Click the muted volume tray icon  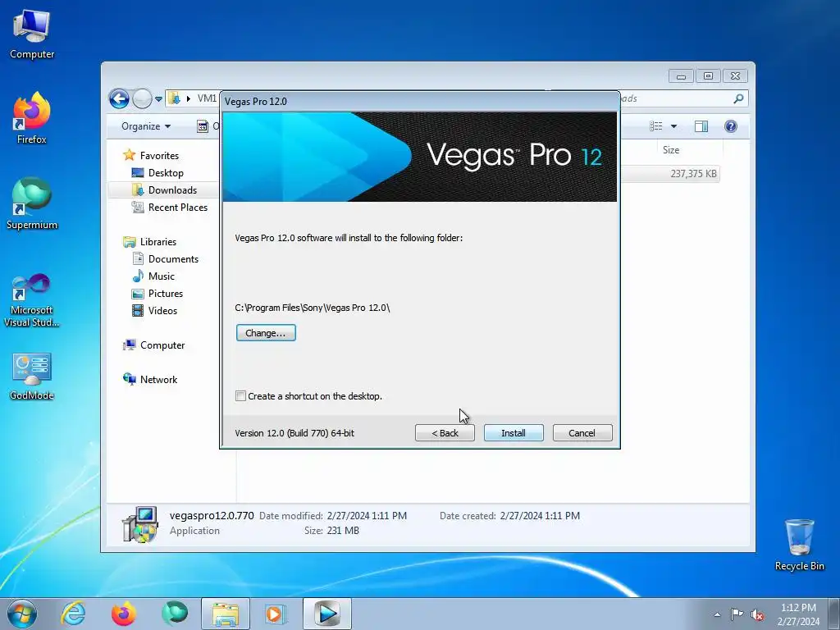pyautogui.click(x=757, y=614)
